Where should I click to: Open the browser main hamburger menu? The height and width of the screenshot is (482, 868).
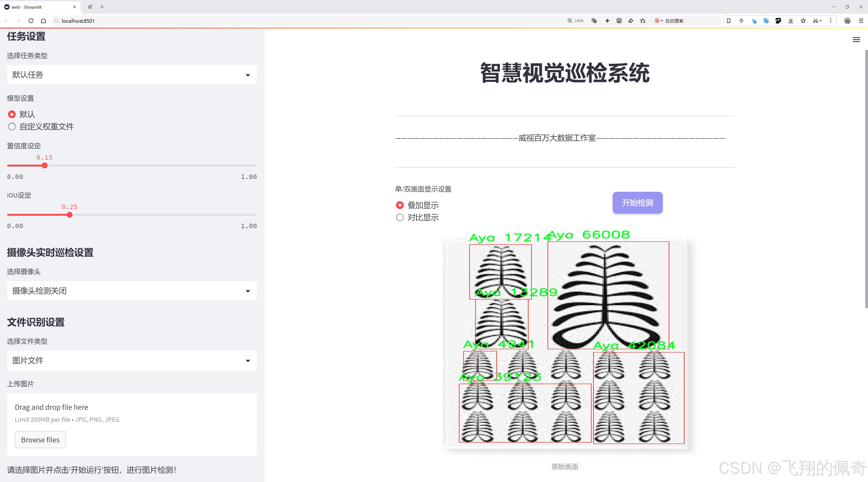861,20
